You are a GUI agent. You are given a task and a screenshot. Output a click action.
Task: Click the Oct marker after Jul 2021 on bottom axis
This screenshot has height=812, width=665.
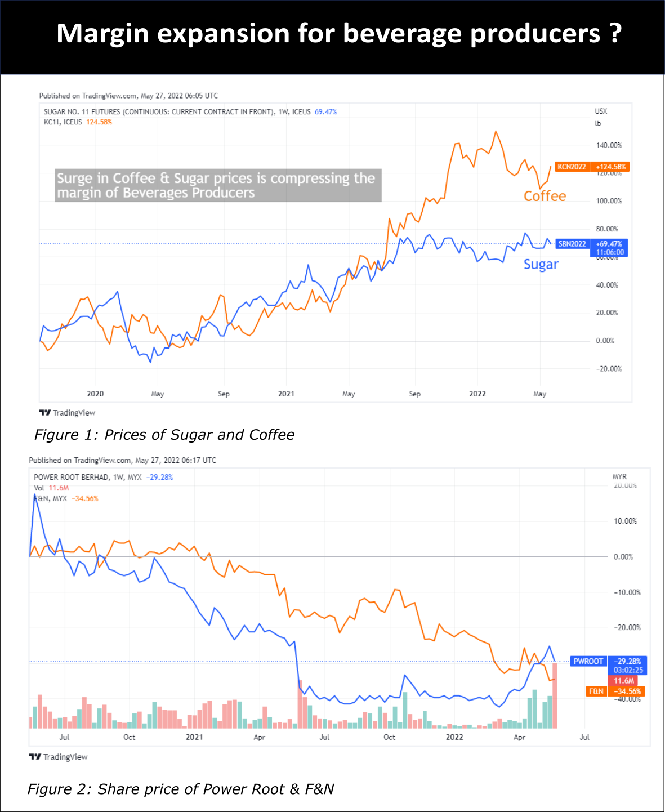point(389,737)
